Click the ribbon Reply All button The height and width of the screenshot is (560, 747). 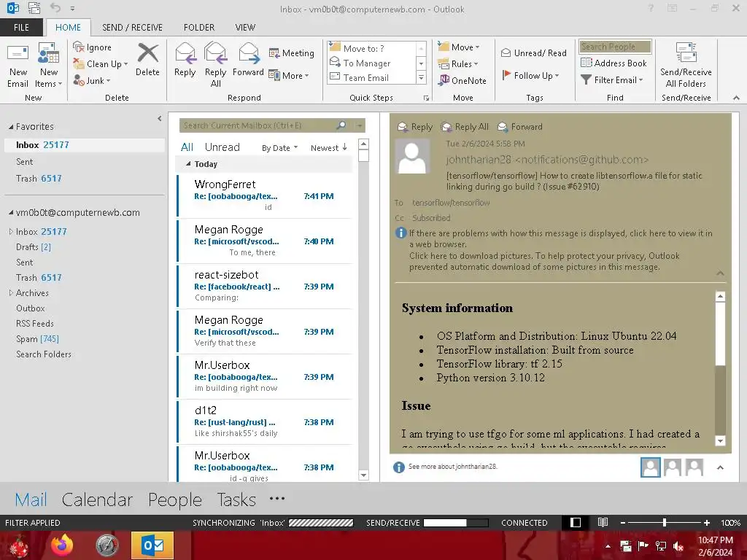point(215,65)
